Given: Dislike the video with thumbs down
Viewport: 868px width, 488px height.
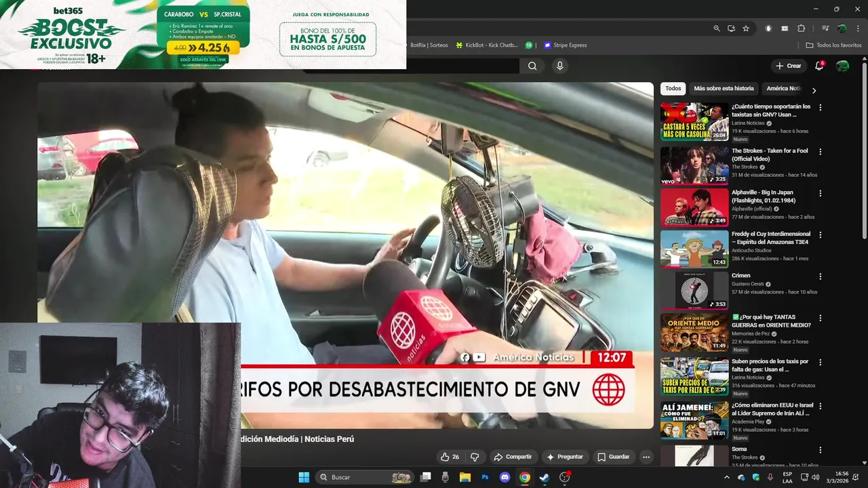Looking at the screenshot, I should (x=475, y=457).
